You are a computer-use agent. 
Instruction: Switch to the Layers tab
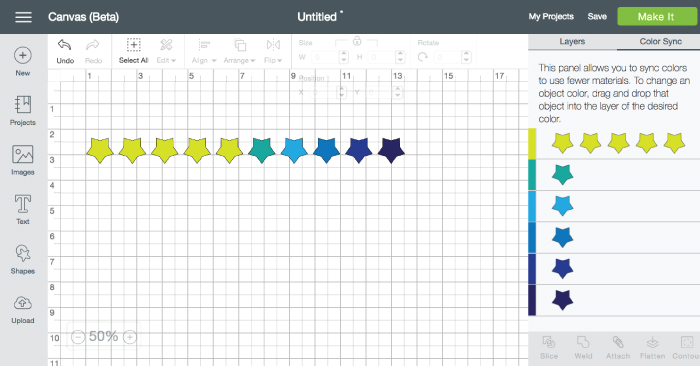(572, 42)
